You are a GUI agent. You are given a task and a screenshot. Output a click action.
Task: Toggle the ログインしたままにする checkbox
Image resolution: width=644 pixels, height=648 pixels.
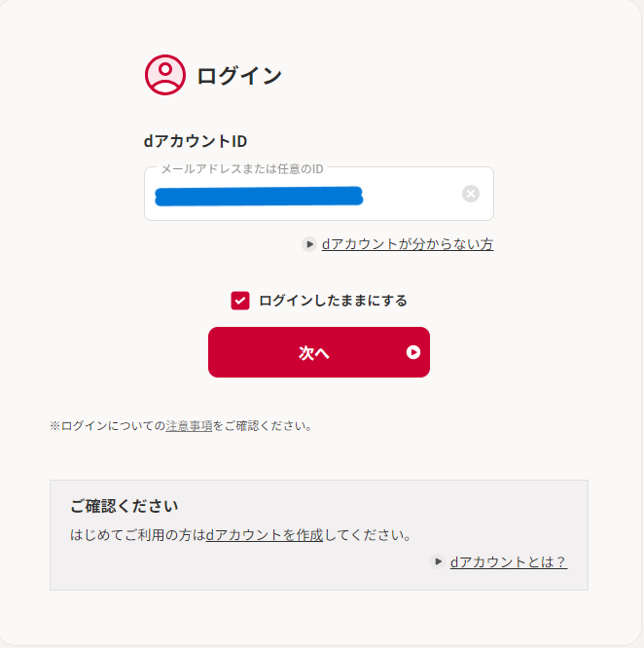point(240,301)
